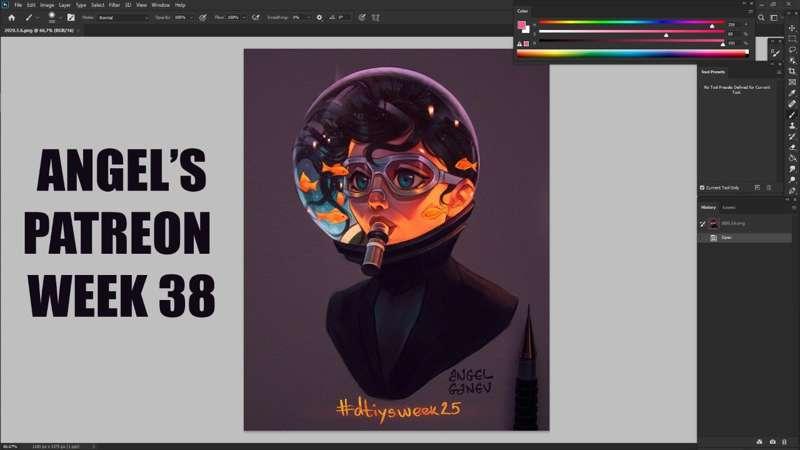Viewport: 800px width, 450px height.
Task: Open the Edit menu
Action: tap(31, 5)
